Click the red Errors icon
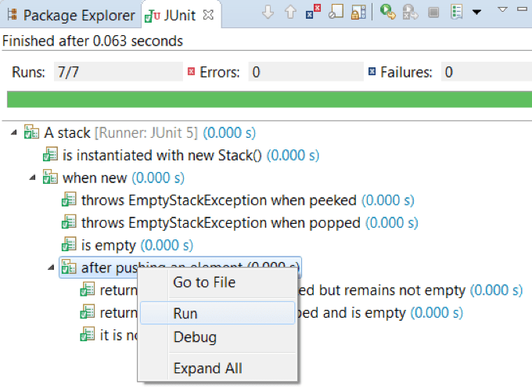Screen dimensions: 532x392 coord(192,71)
